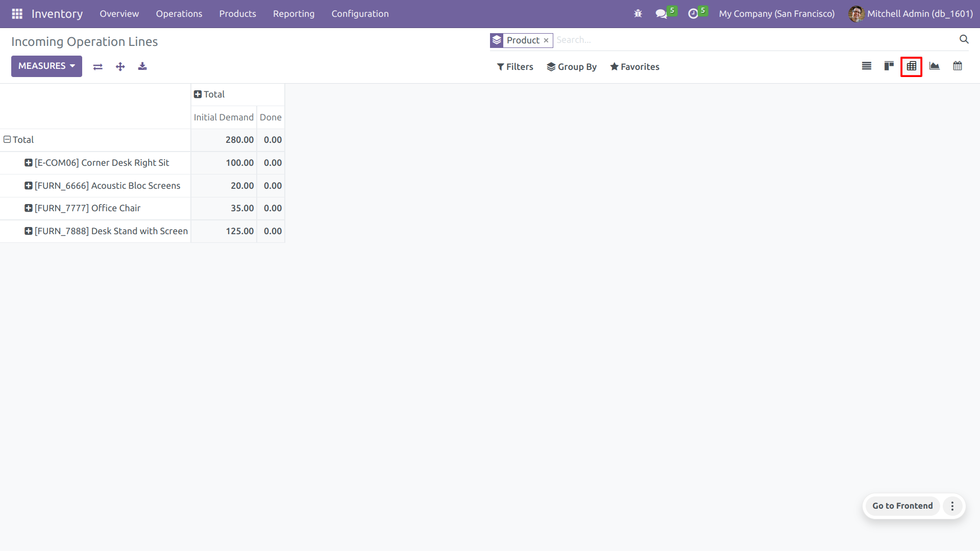Image resolution: width=980 pixels, height=551 pixels.
Task: Switch to kanban view
Action: (x=889, y=66)
